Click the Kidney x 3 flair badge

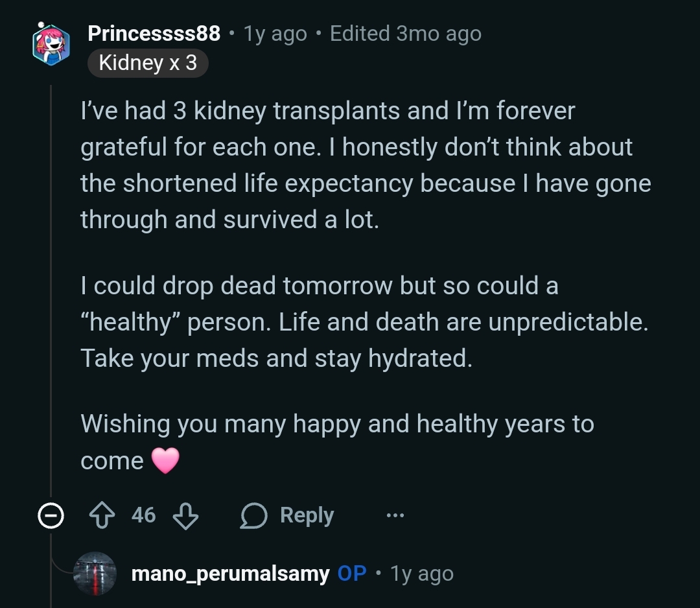(148, 63)
